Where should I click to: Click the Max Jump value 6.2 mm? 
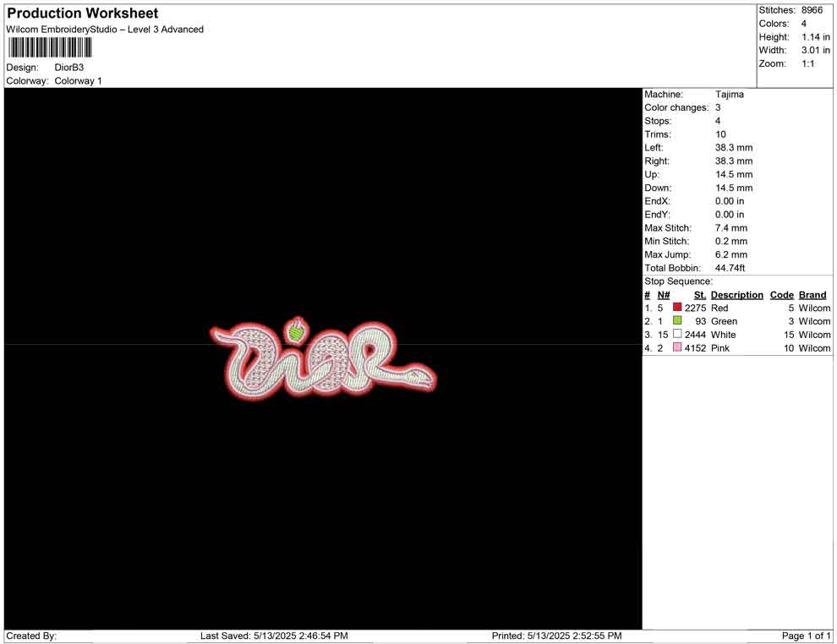click(731, 254)
